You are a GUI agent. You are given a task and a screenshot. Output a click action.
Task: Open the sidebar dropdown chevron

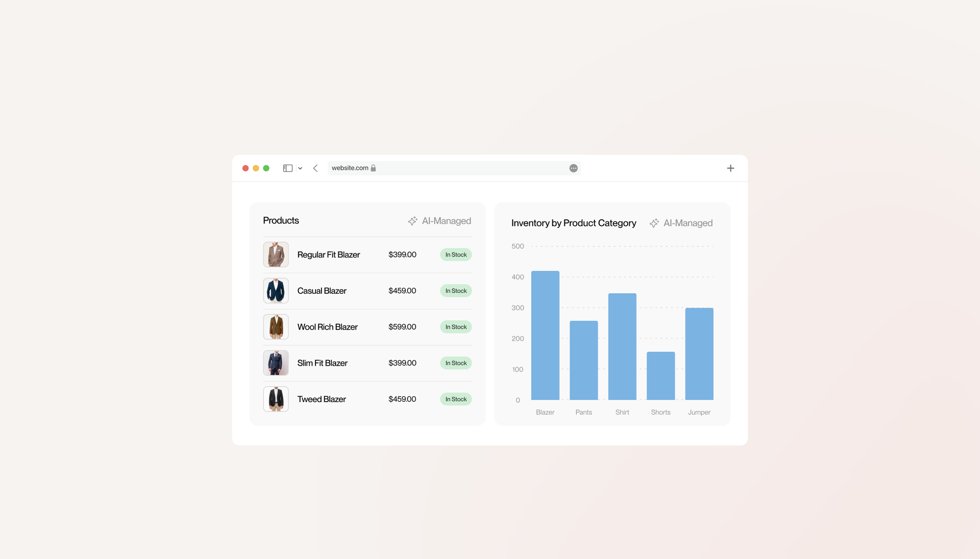coord(300,168)
